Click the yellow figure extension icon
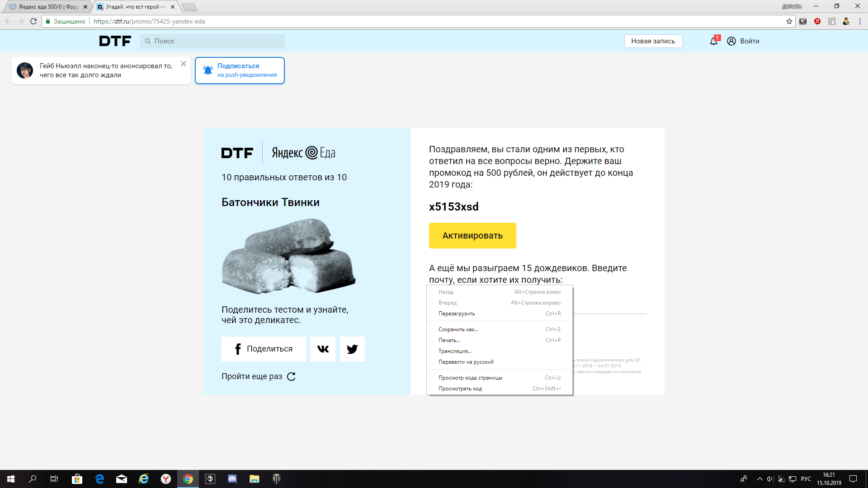The image size is (868, 488). coord(846,21)
